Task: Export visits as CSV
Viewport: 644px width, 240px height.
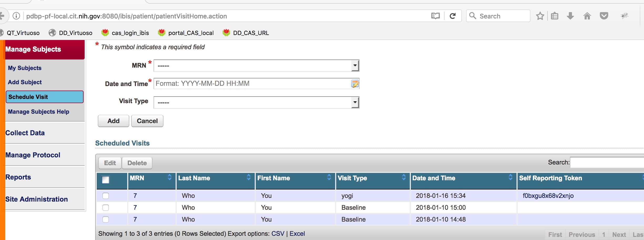Action: coord(278,234)
